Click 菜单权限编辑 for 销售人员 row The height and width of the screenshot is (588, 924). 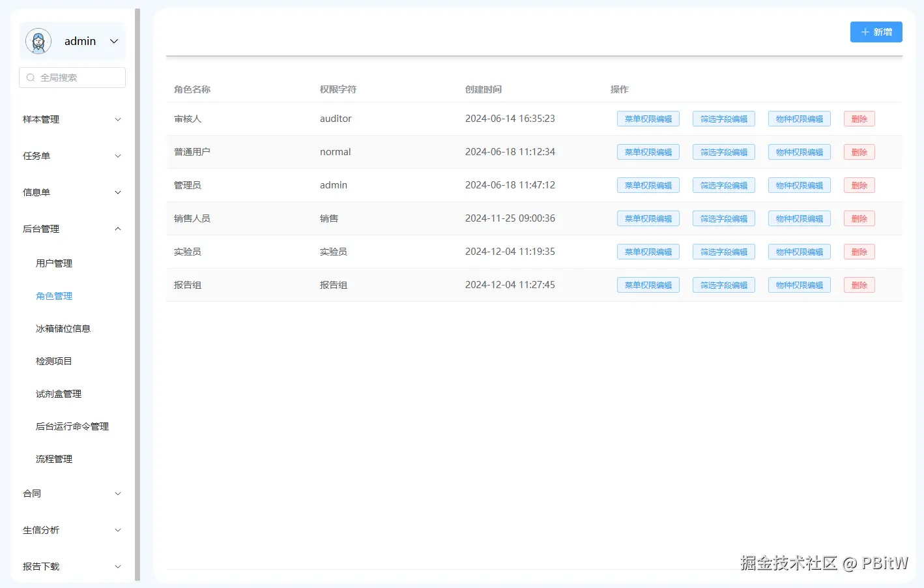648,218
